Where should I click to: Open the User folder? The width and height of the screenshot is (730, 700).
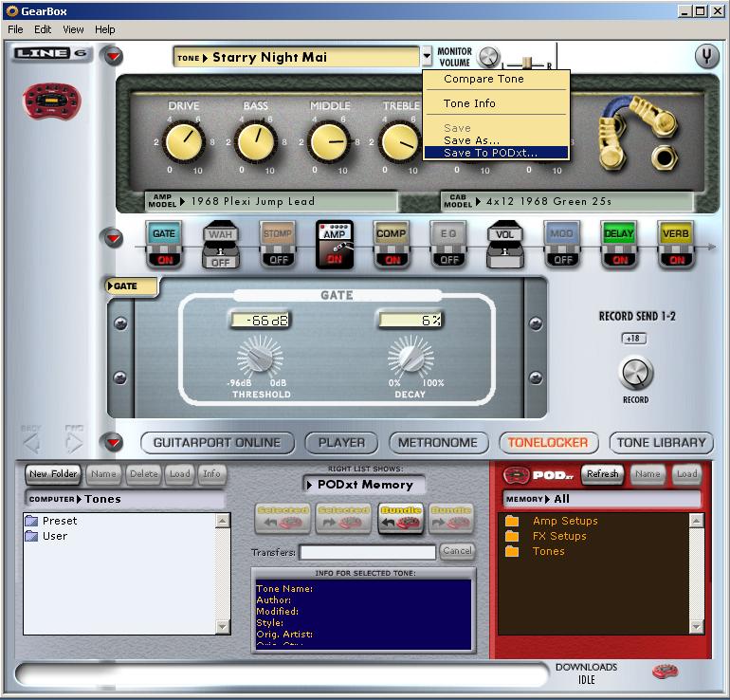(x=46, y=536)
